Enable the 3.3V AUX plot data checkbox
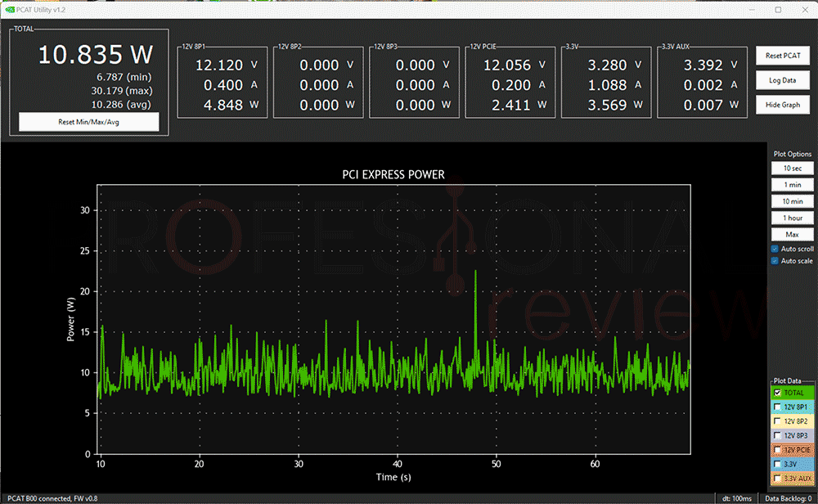 click(777, 478)
